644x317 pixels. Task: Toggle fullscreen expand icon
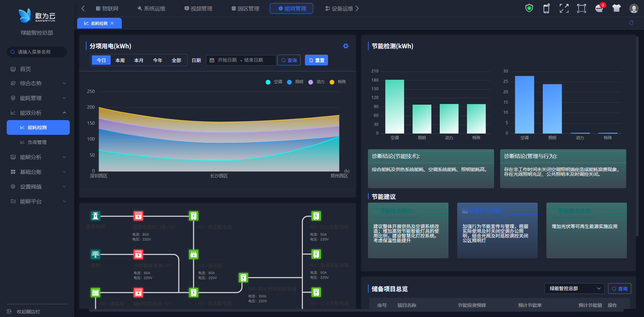(x=564, y=8)
